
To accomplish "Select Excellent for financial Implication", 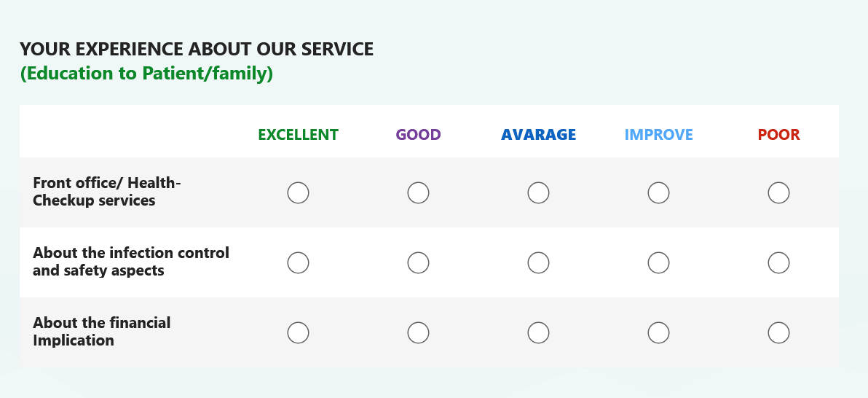I will point(298,332).
